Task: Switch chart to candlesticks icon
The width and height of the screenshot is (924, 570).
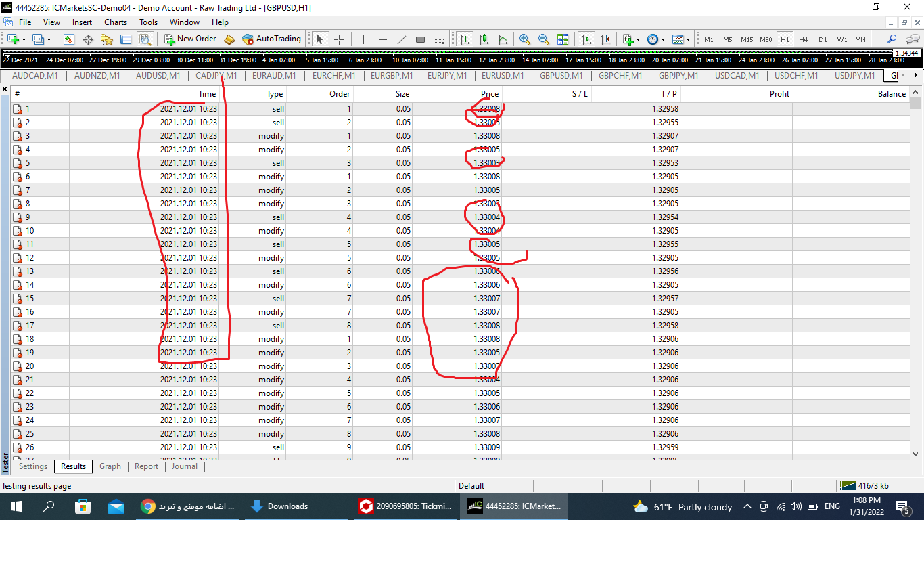Action: click(x=484, y=39)
